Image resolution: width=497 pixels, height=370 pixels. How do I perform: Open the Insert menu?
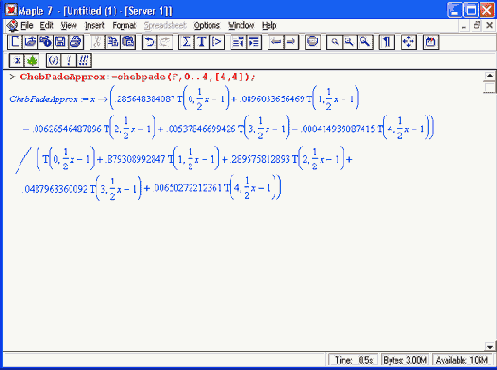pyautogui.click(x=95, y=25)
